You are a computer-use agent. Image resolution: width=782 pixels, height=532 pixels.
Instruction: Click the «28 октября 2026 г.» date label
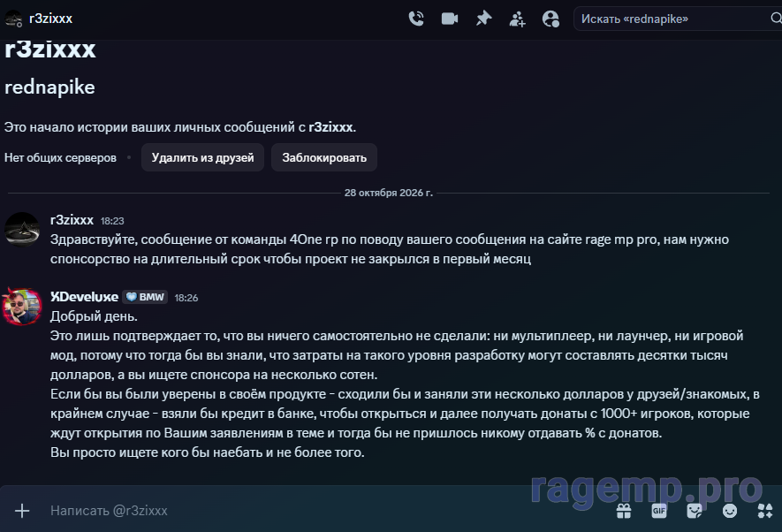[x=389, y=193]
